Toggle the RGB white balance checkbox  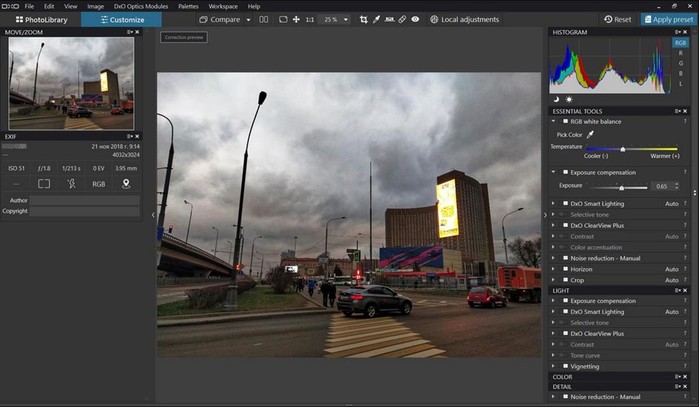[565, 122]
